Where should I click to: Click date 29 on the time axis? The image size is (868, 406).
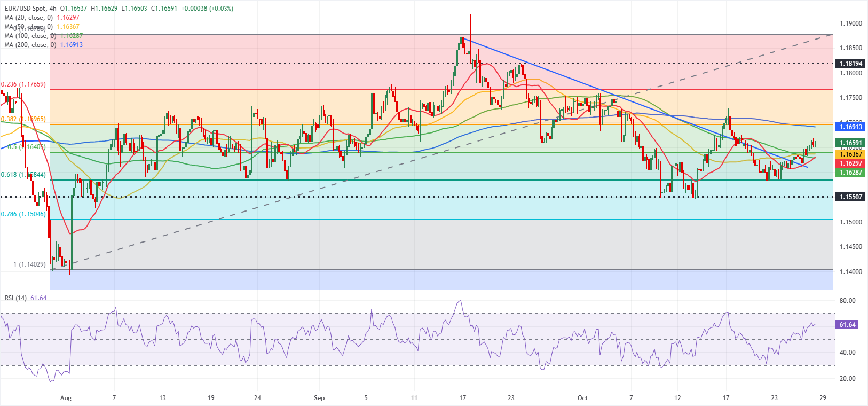click(x=823, y=398)
